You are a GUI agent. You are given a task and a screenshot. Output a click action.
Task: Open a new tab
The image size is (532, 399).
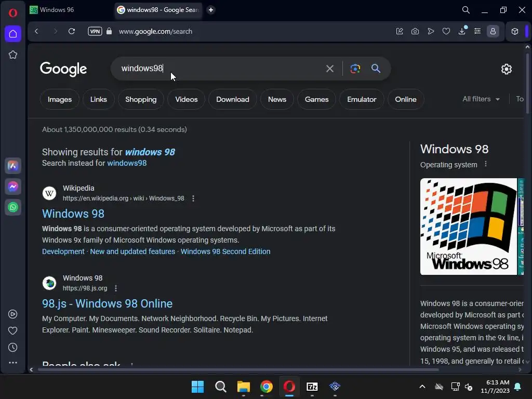point(211,10)
